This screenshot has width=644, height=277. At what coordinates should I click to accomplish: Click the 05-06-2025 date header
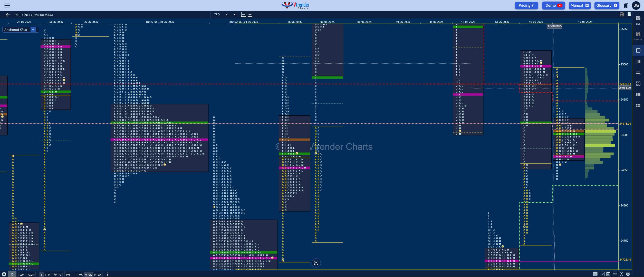coord(295,22)
